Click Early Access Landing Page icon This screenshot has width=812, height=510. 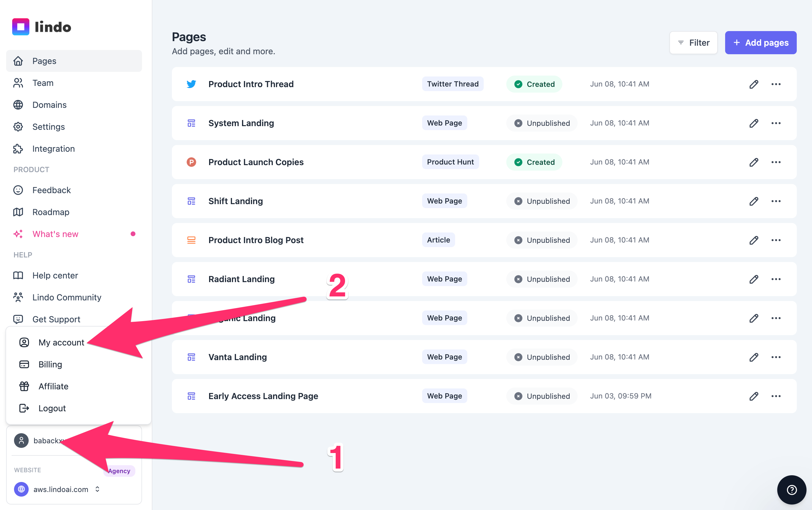191,396
